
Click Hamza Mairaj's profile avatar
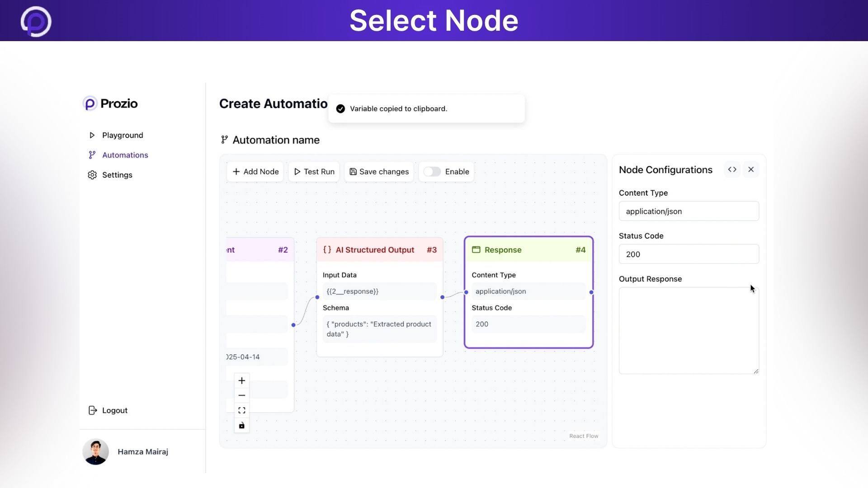click(x=96, y=451)
